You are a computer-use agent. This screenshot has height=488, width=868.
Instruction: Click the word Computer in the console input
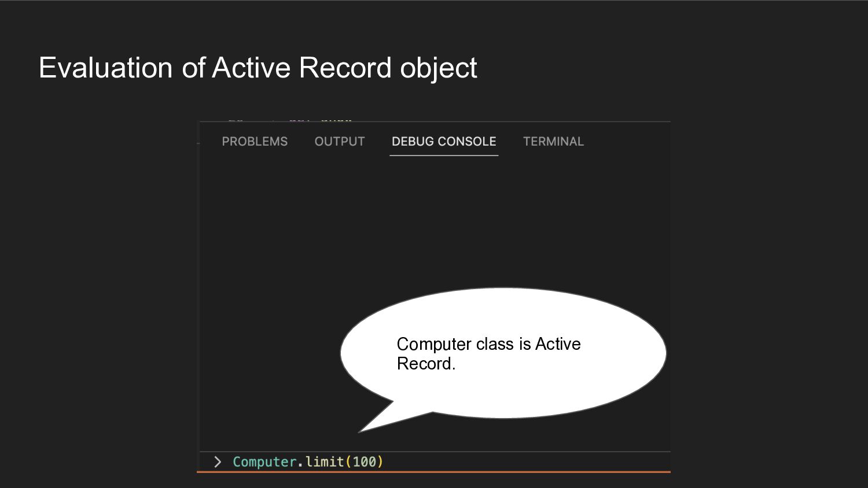click(x=264, y=462)
